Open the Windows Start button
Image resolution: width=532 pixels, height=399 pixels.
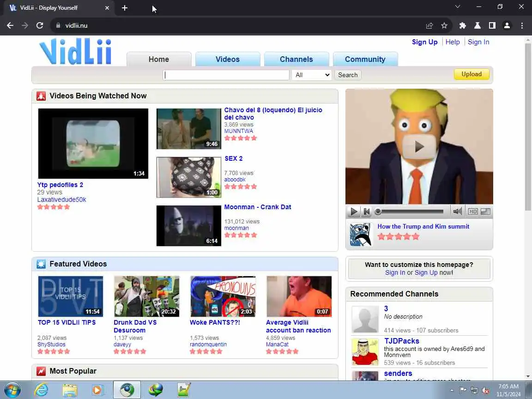tap(12, 390)
